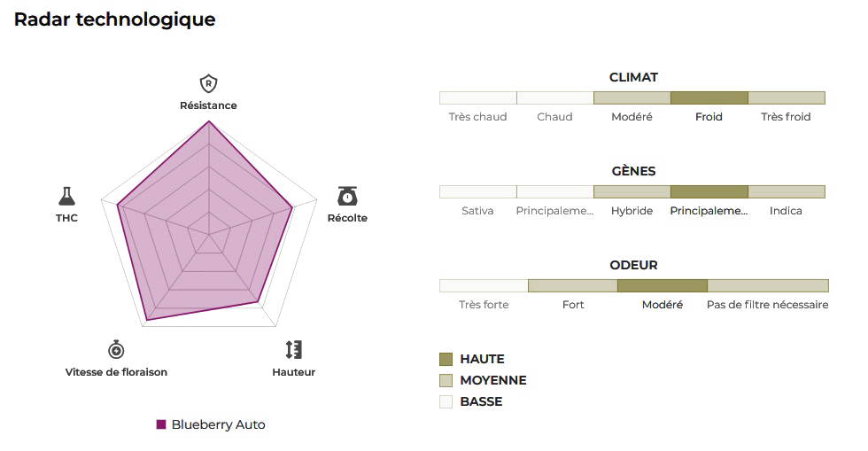The height and width of the screenshot is (451, 868).
Task: Click the Pas de filtre nécessaire segment
Action: pos(767,285)
